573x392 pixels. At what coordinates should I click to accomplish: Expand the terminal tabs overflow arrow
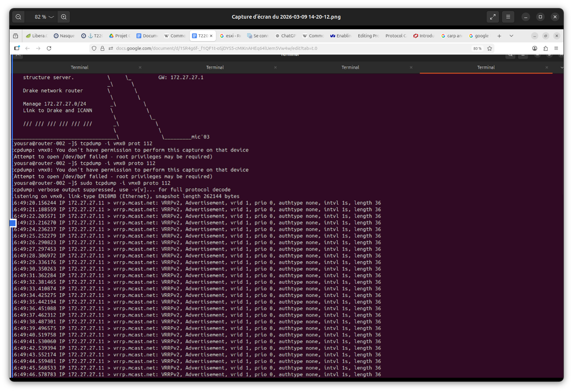(562, 68)
